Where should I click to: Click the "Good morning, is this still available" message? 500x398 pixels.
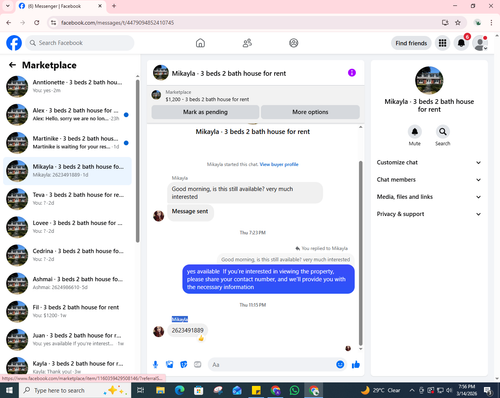point(245,193)
